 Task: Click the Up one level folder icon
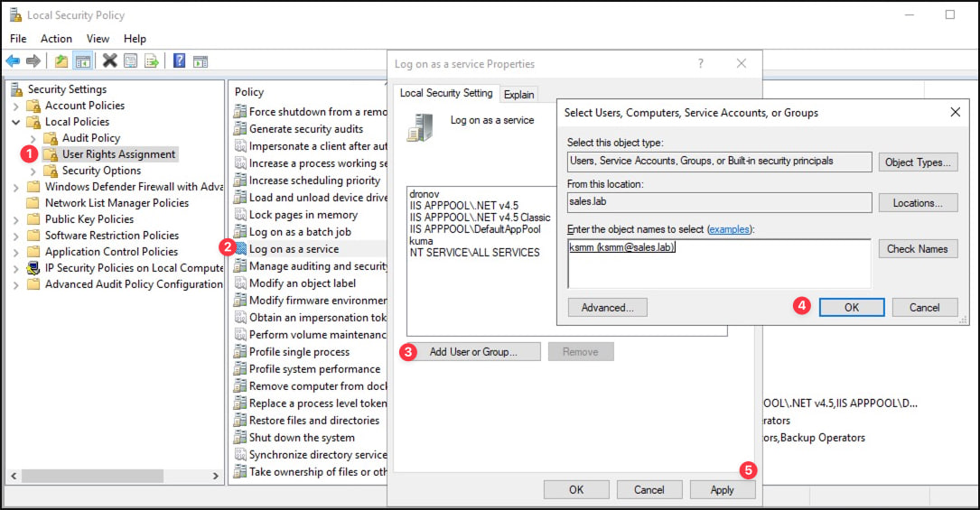point(61,60)
